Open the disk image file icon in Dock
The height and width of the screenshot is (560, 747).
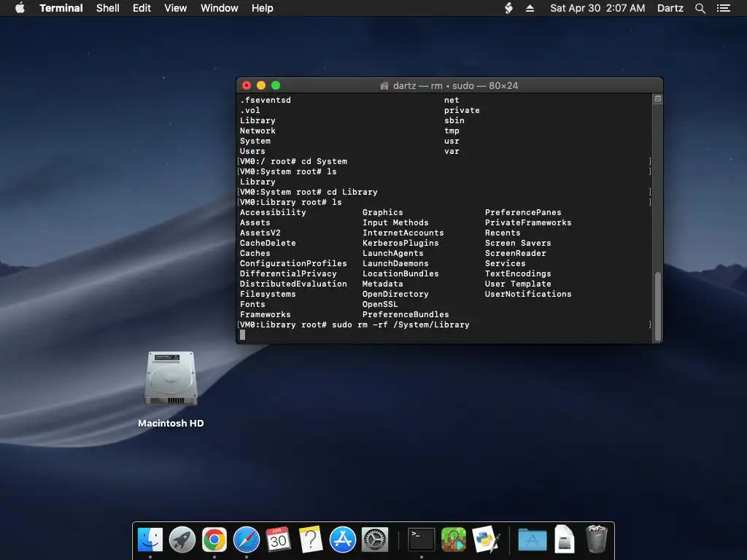(x=565, y=540)
